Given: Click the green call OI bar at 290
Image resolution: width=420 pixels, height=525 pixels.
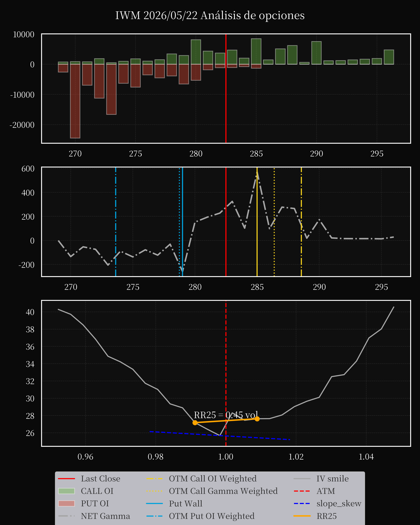Looking at the screenshot, I should pyautogui.click(x=316, y=53).
